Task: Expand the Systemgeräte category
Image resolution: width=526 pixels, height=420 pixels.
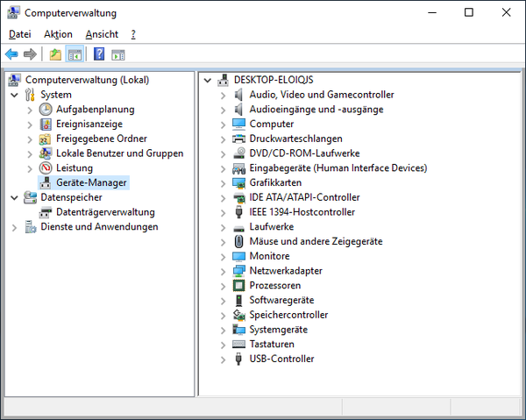Action: pos(223,331)
